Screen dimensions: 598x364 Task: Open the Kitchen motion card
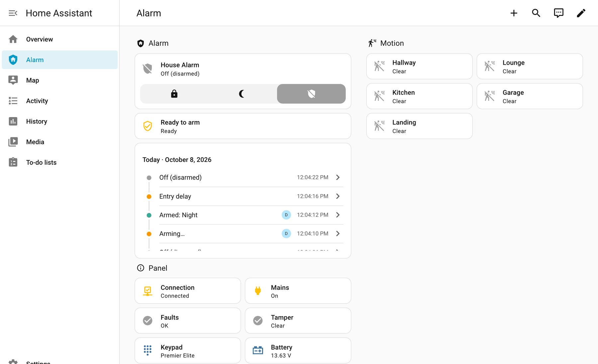[x=419, y=96]
